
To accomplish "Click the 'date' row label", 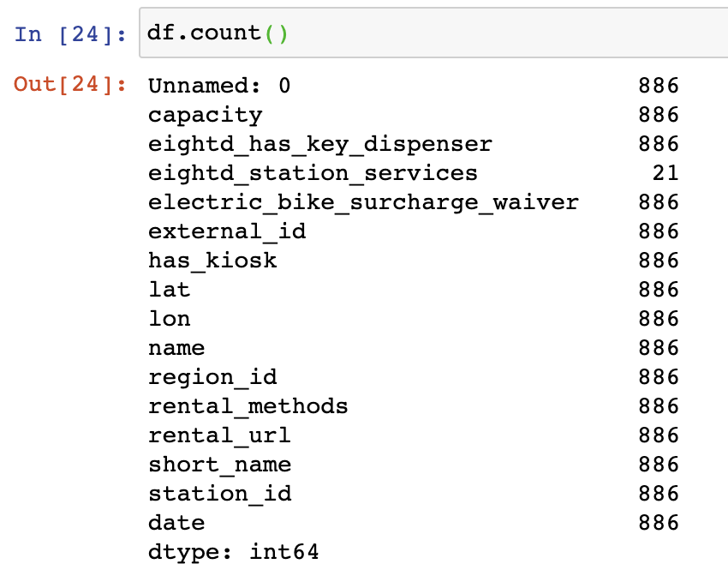I will 176,523.
